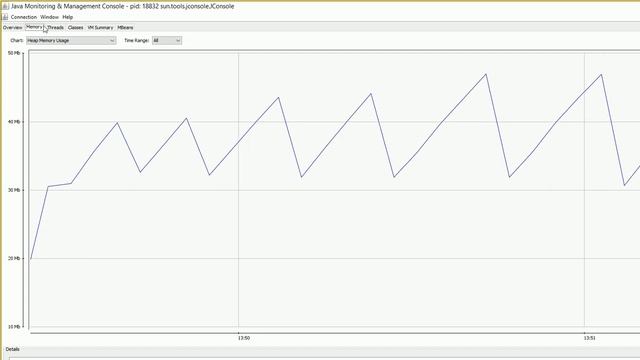Switch to the Threads tab

pyautogui.click(x=56, y=28)
